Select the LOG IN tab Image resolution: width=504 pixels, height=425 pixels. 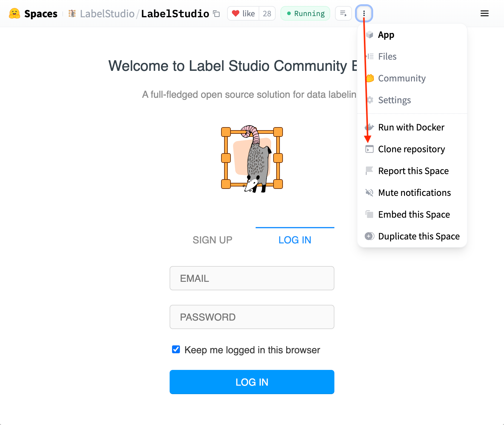coord(295,240)
